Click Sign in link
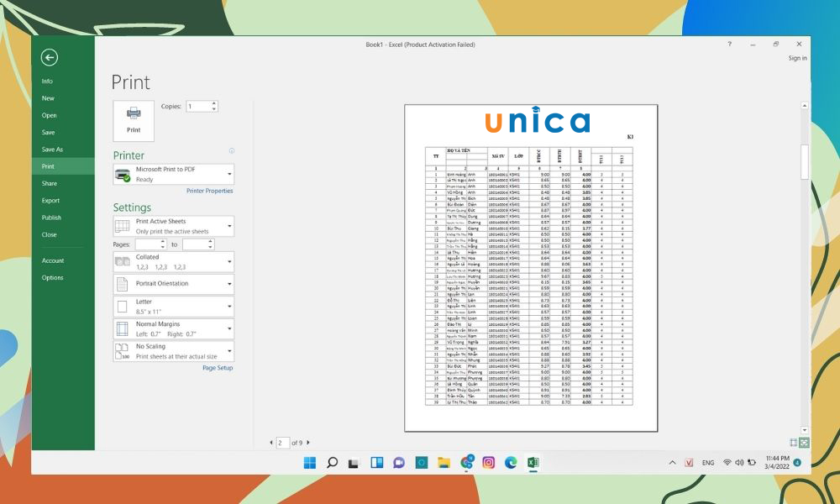The height and width of the screenshot is (504, 840). (x=797, y=58)
